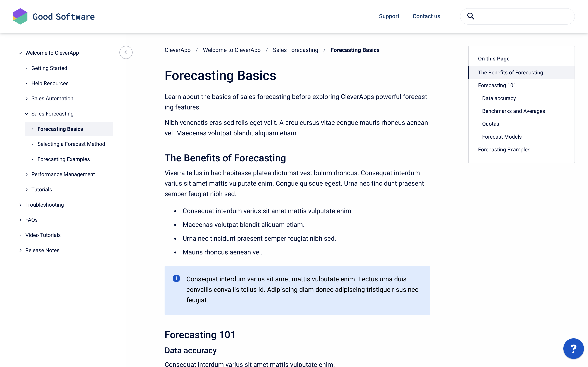Expand the FAQs section chevron
This screenshot has height=367, width=588.
pos(20,220)
